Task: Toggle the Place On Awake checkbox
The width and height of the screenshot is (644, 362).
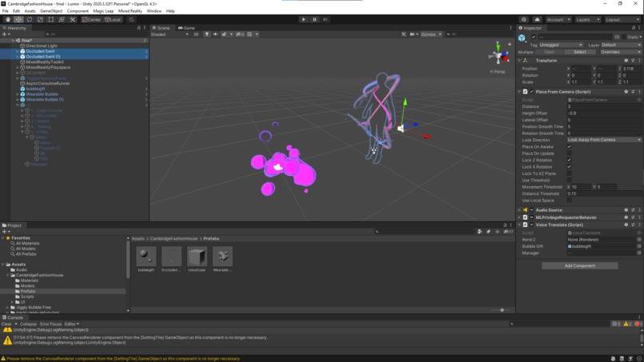Action: pyautogui.click(x=569, y=147)
